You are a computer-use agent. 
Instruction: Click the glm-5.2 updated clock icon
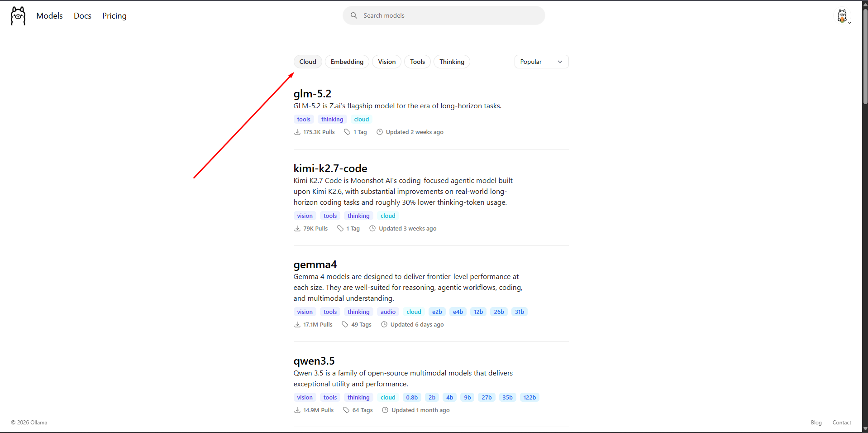(380, 132)
